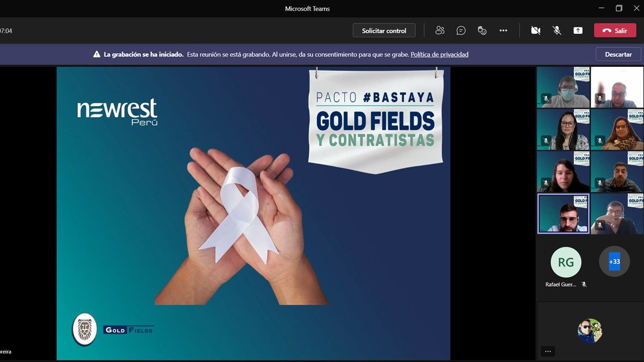This screenshot has width=644, height=362.
Task: Open the reactions icon
Action: click(482, 31)
